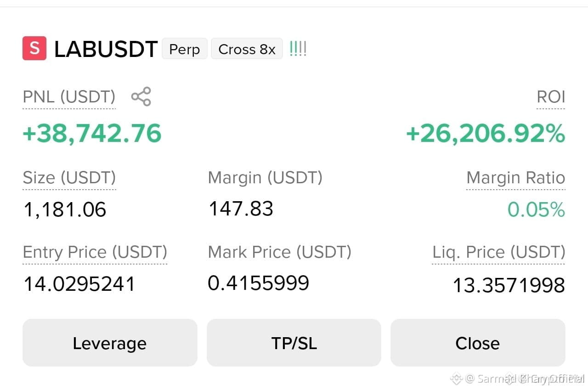Click the green ADL indicator bars
Image resolution: width=588 pixels, height=390 pixels.
click(298, 49)
